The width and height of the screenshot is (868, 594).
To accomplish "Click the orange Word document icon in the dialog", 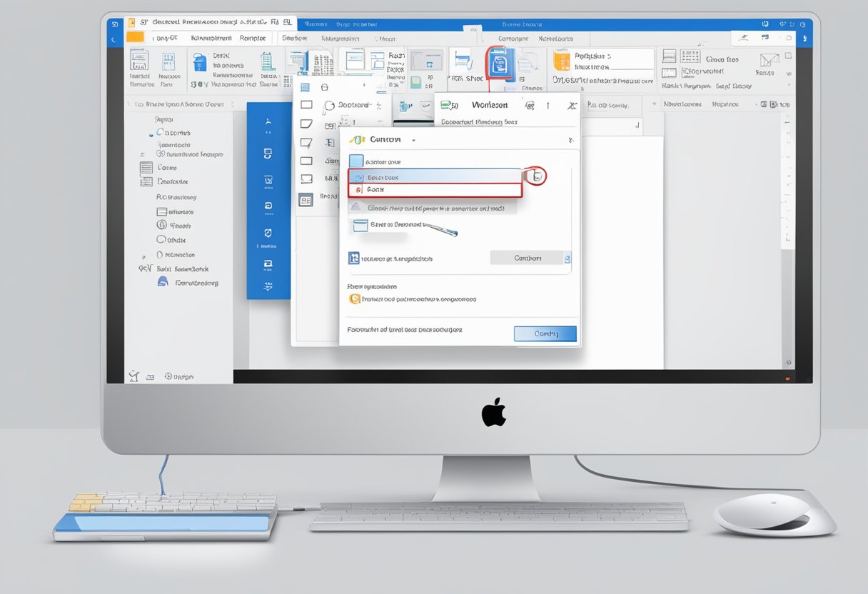I will [354, 299].
